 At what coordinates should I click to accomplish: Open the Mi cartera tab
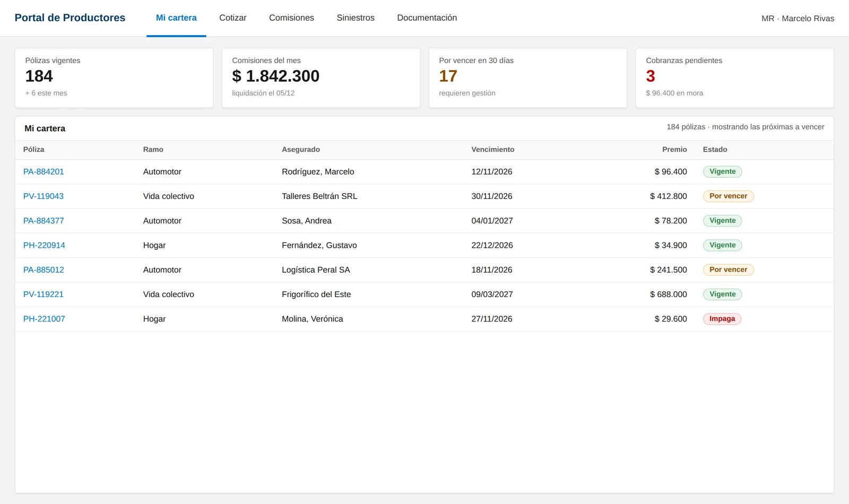(x=176, y=18)
